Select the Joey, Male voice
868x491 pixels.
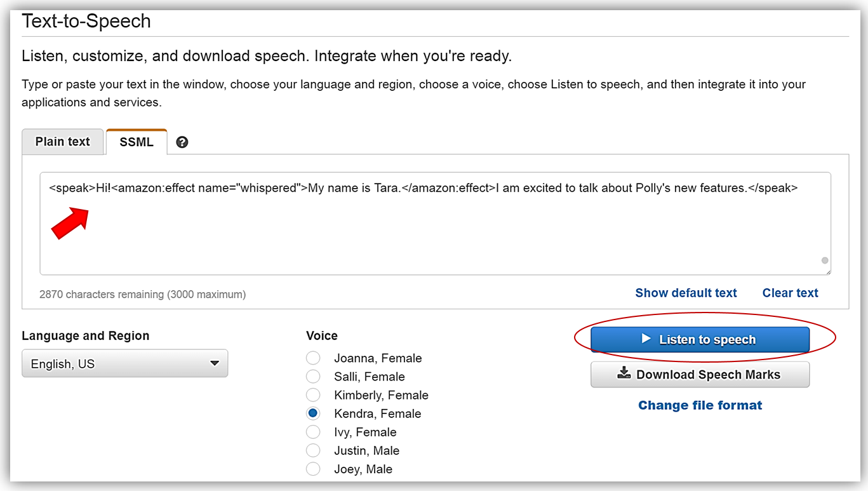click(313, 469)
